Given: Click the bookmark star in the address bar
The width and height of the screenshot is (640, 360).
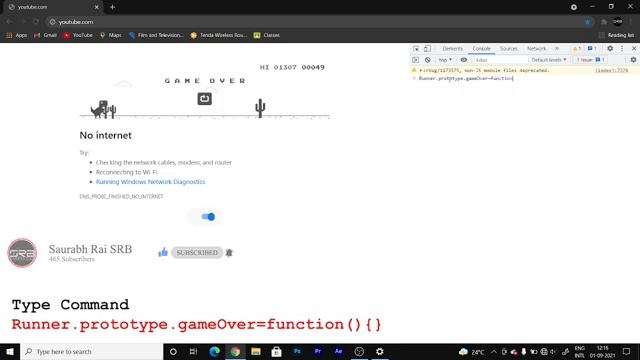Looking at the screenshot, I should 587,22.
